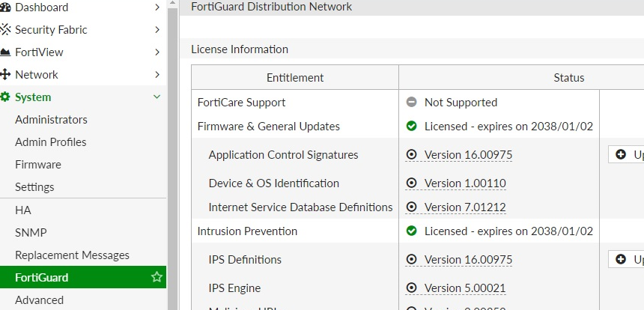The width and height of the screenshot is (644, 310).
Task: Click the Intrusion Prevention licensed check icon
Action: click(411, 231)
